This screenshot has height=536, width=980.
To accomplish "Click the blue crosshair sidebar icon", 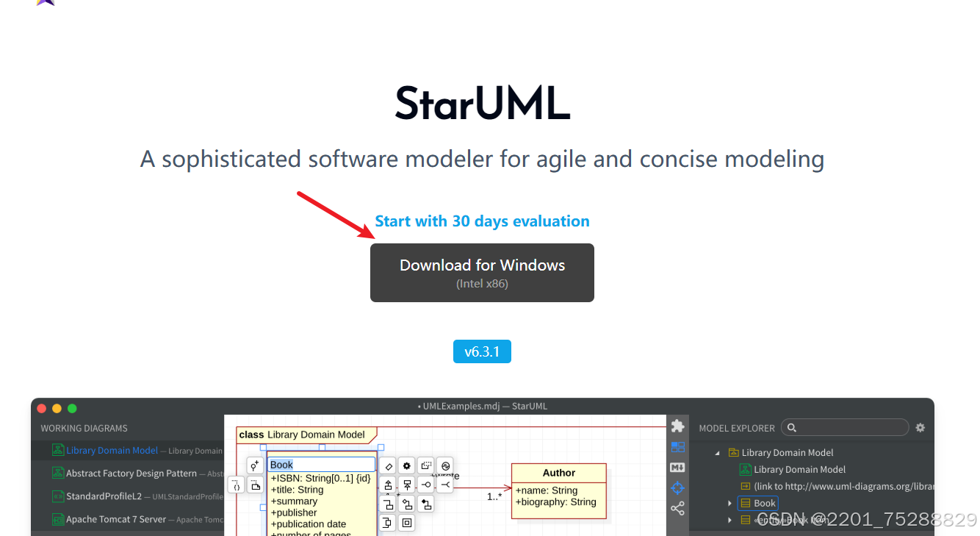I will (x=677, y=487).
